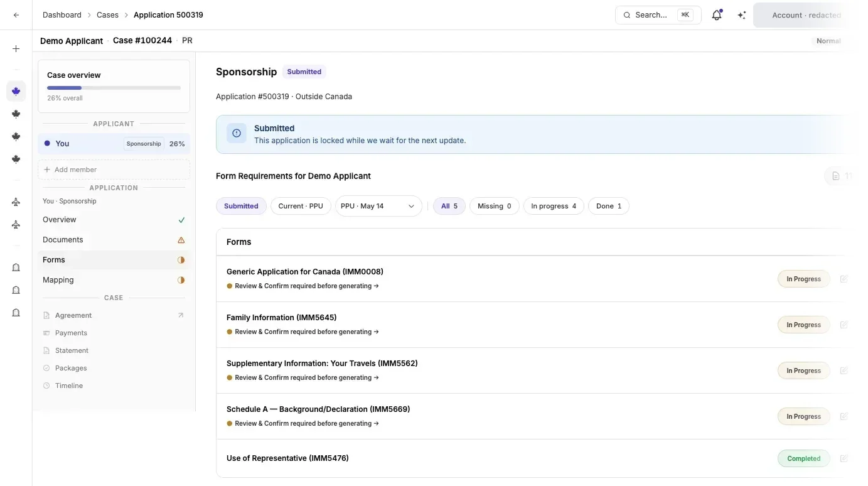Open the notifications bell
868x486 pixels.
point(717,15)
